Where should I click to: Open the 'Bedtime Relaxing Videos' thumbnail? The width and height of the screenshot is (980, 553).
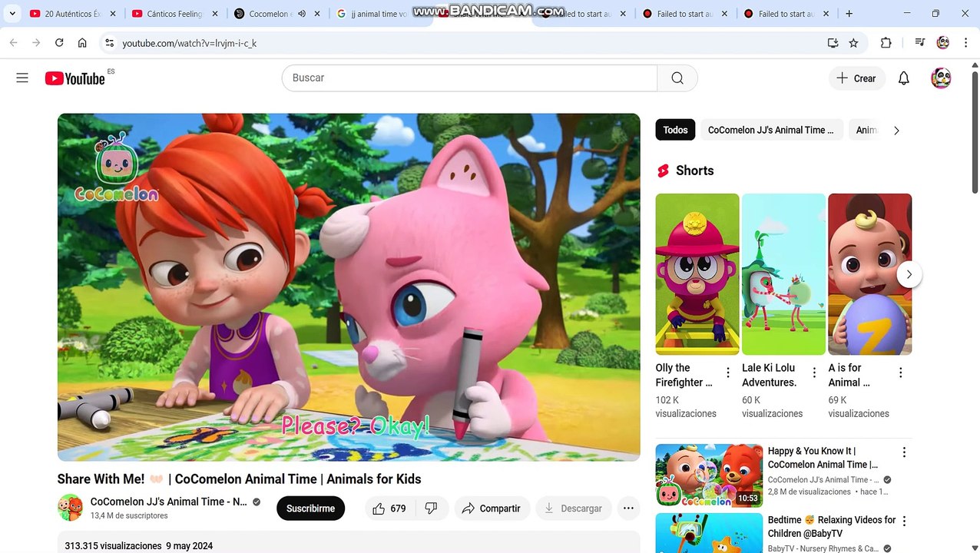click(x=709, y=533)
